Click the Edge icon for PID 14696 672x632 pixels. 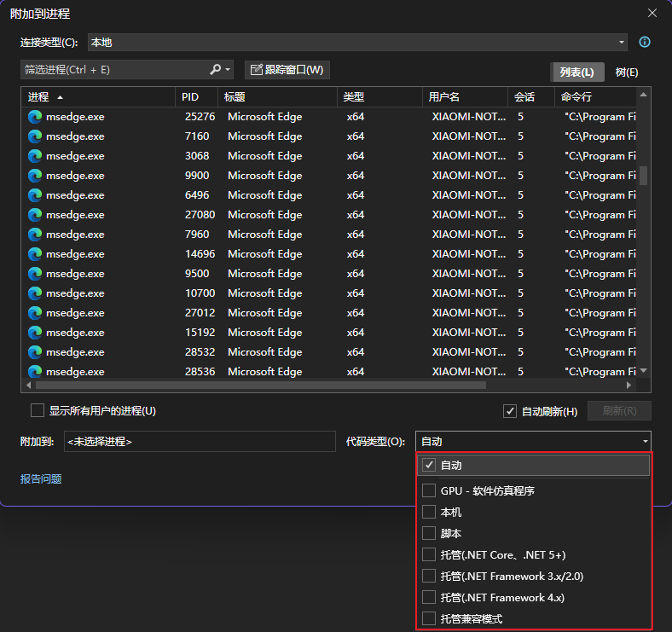[35, 254]
